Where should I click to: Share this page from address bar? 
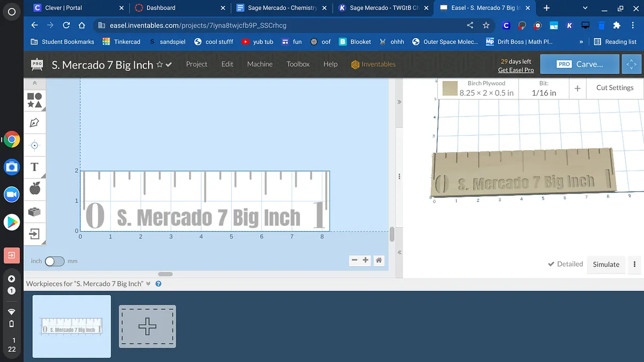point(470,25)
